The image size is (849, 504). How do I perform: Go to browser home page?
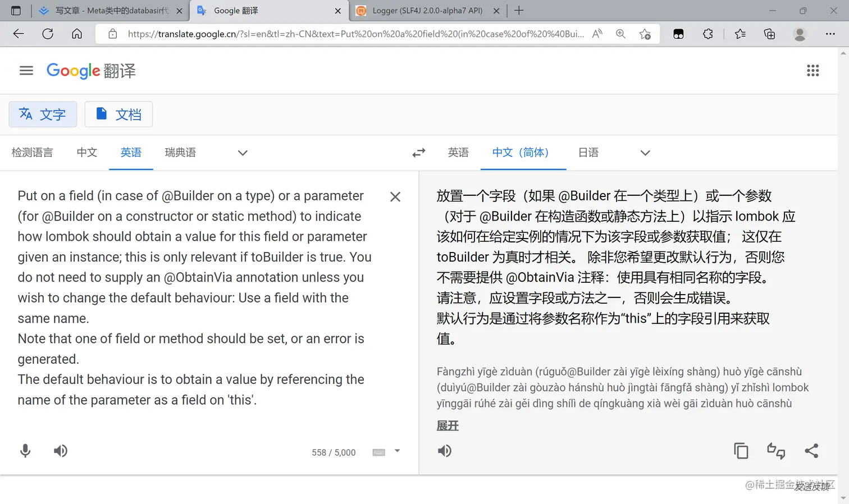(x=77, y=34)
